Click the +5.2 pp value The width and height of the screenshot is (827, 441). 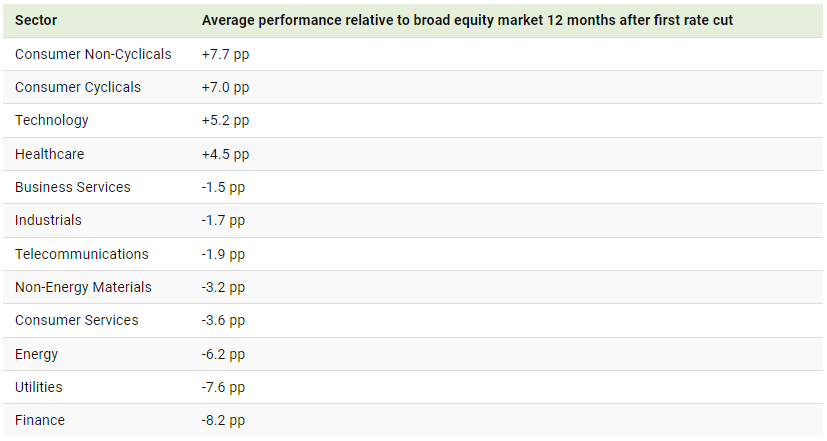[x=225, y=121]
